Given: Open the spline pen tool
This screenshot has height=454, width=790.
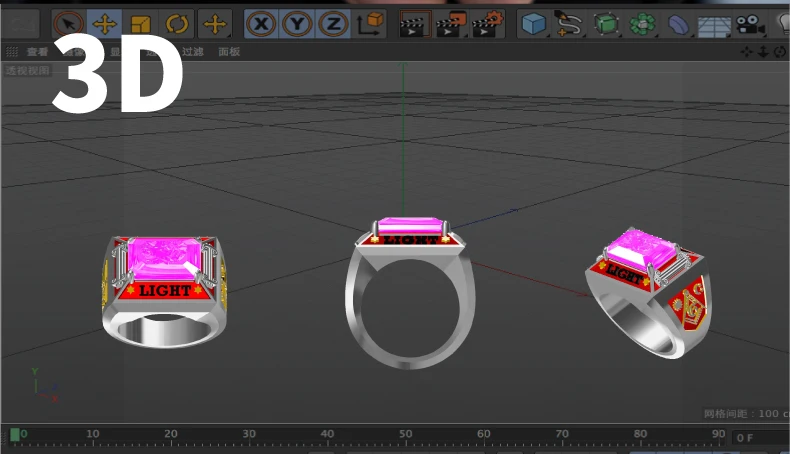Looking at the screenshot, I should 570,24.
